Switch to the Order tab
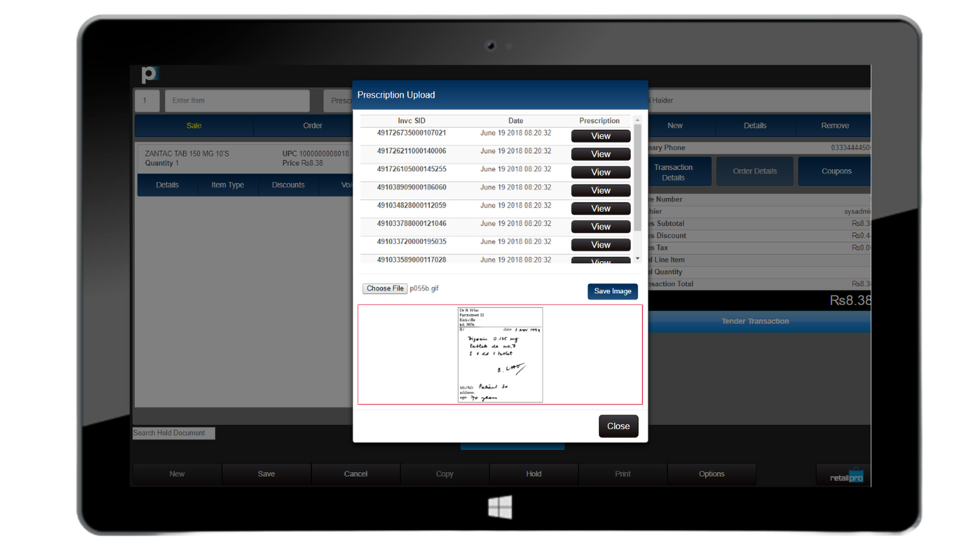This screenshot has height=551, width=980. [312, 125]
